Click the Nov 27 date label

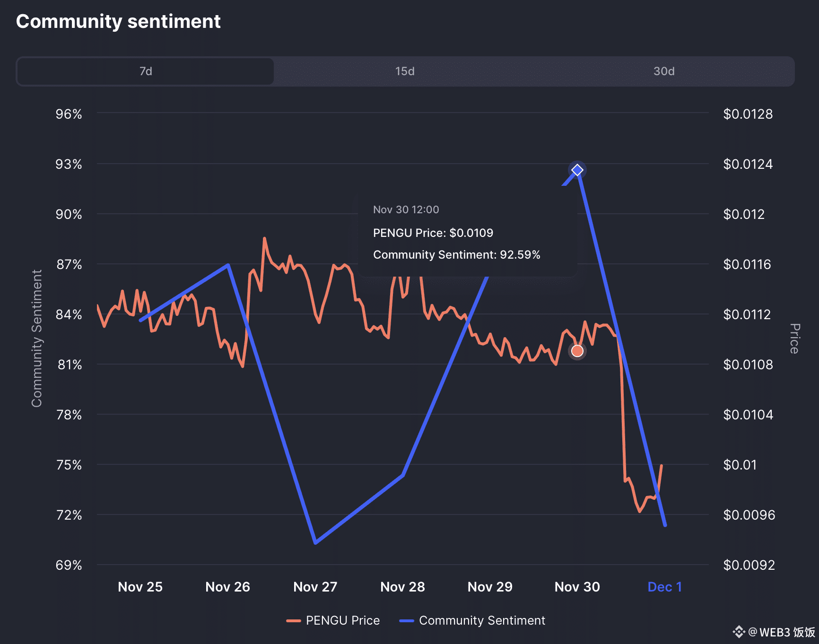point(315,587)
